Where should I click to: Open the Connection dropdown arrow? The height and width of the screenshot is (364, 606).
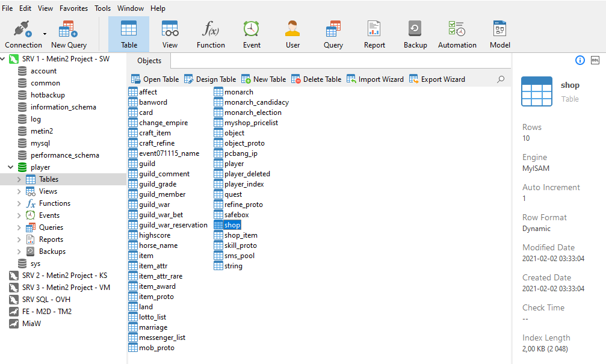point(45,34)
